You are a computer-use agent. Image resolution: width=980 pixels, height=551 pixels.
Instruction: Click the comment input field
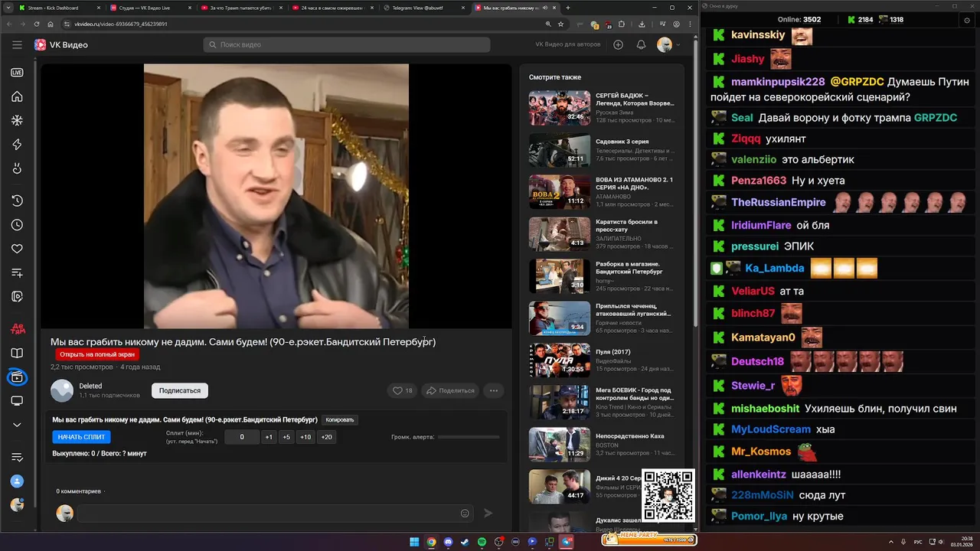pyautogui.click(x=276, y=514)
